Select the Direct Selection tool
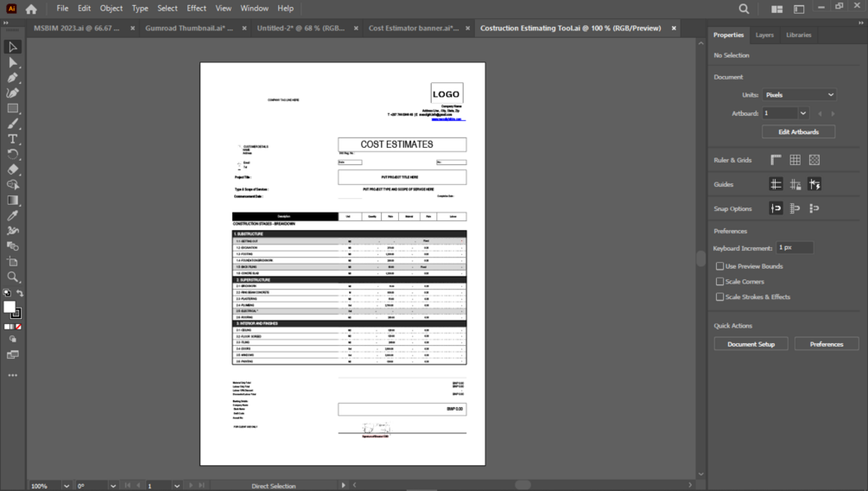This screenshot has height=491, width=868. coord(12,62)
